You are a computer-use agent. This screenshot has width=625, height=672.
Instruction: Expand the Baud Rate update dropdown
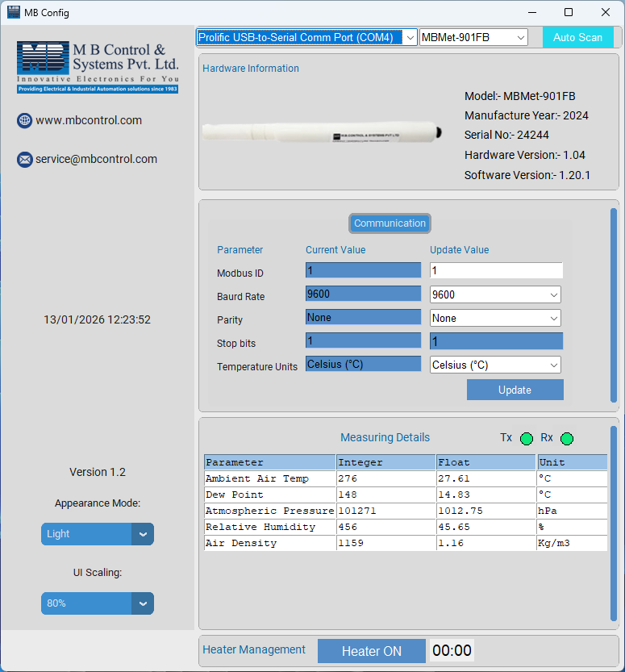pyautogui.click(x=495, y=295)
